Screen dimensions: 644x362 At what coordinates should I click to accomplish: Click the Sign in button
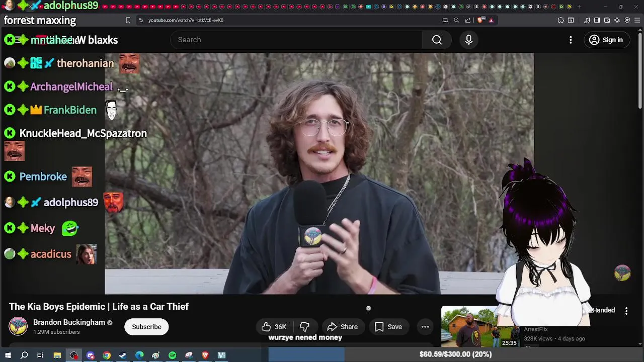(606, 40)
